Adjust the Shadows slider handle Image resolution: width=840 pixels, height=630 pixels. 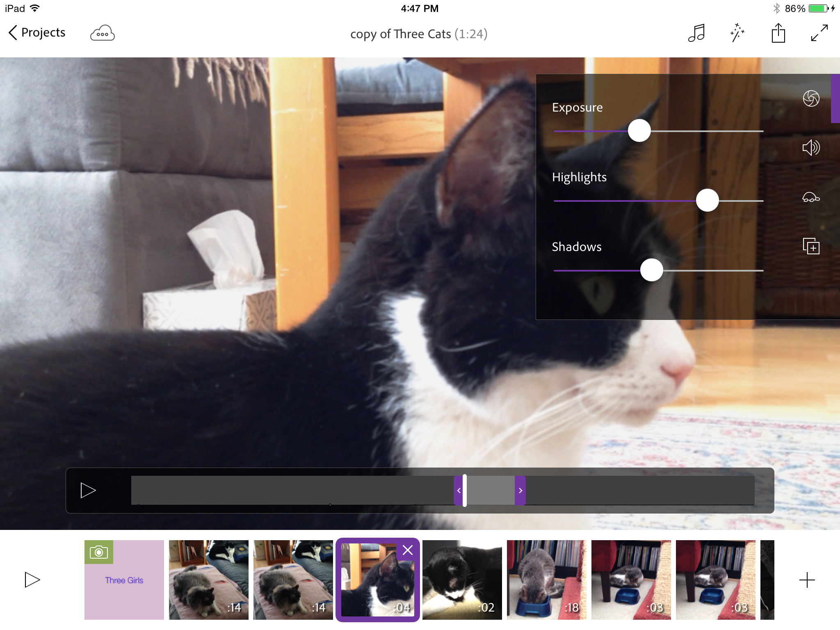pyautogui.click(x=652, y=270)
